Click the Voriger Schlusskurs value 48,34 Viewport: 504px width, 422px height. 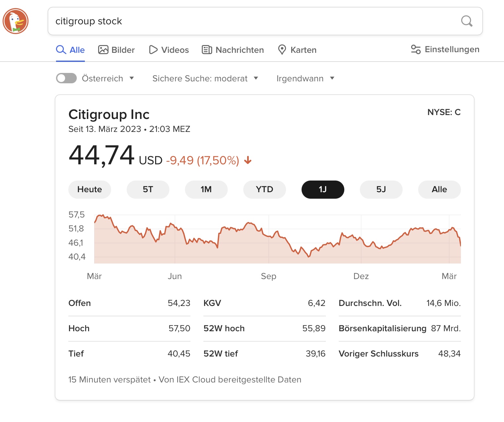tap(449, 354)
